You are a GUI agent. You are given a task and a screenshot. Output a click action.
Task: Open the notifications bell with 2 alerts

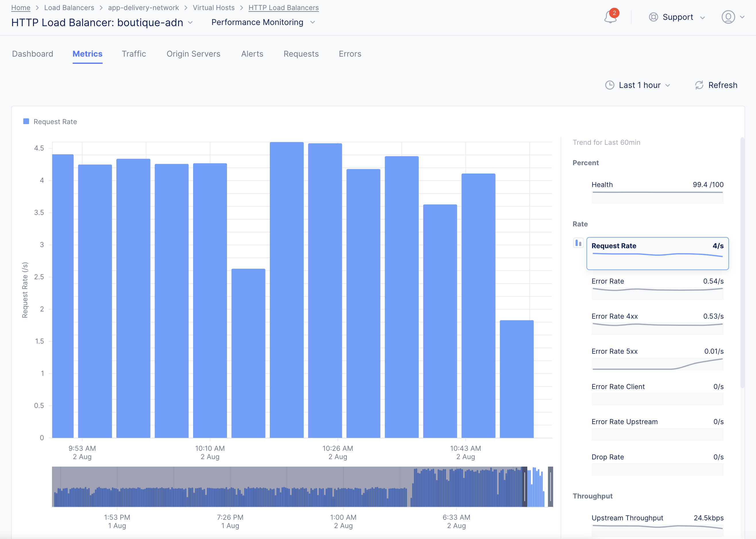pos(611,17)
